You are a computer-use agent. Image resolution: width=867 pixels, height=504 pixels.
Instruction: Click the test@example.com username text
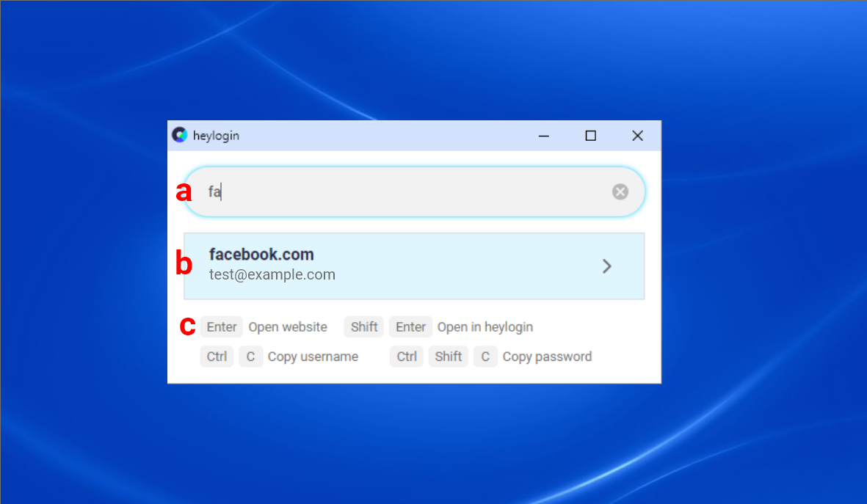[272, 274]
